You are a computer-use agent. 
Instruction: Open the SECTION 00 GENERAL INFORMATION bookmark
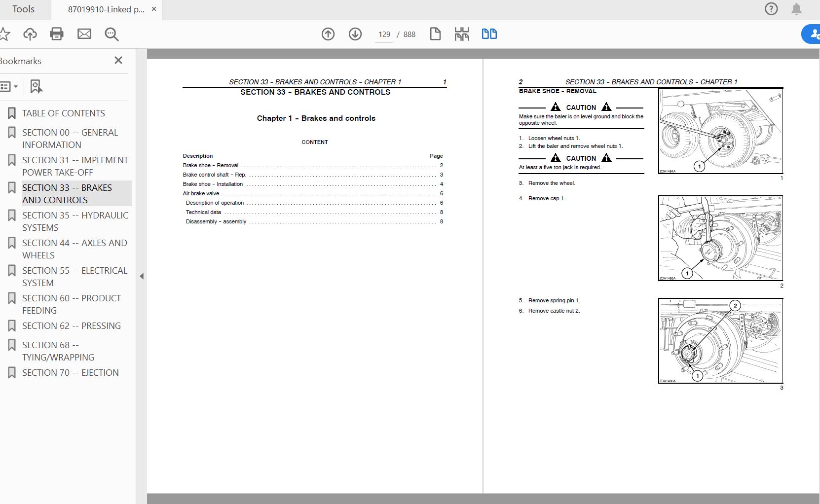pyautogui.click(x=70, y=139)
